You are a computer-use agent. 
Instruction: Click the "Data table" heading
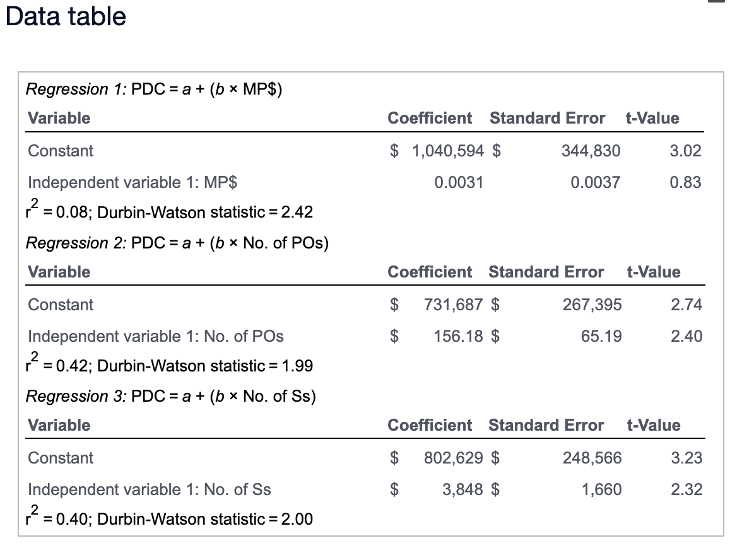pyautogui.click(x=66, y=16)
